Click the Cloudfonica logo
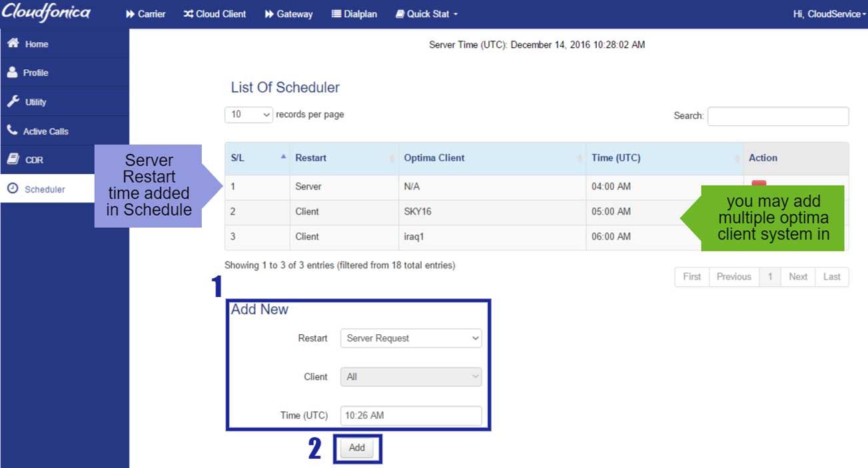 46,13
